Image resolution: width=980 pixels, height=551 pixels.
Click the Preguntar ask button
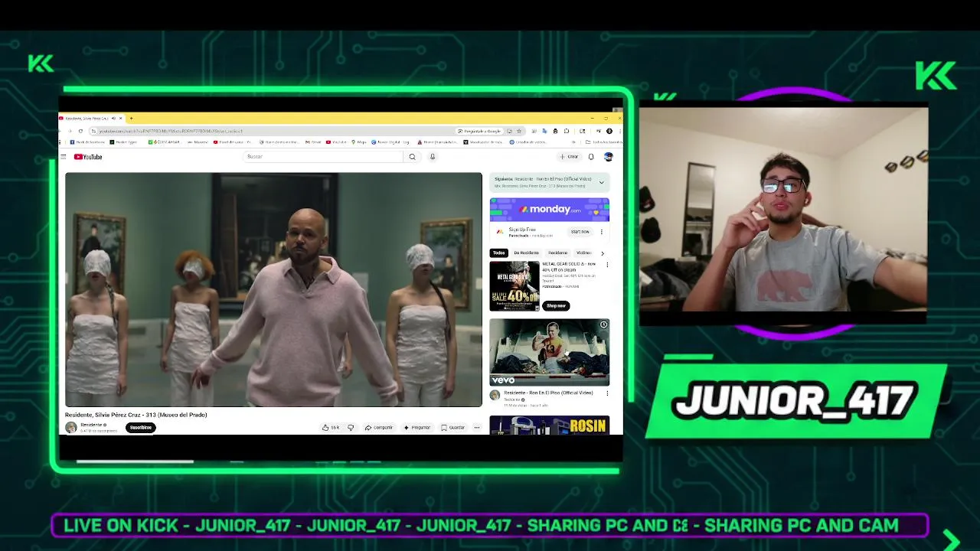click(x=417, y=427)
